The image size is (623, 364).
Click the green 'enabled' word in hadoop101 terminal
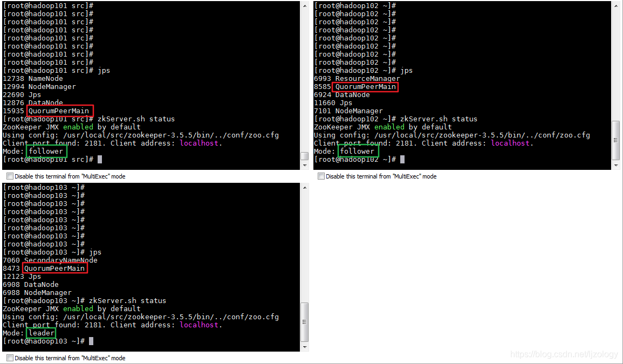pyautogui.click(x=78, y=127)
